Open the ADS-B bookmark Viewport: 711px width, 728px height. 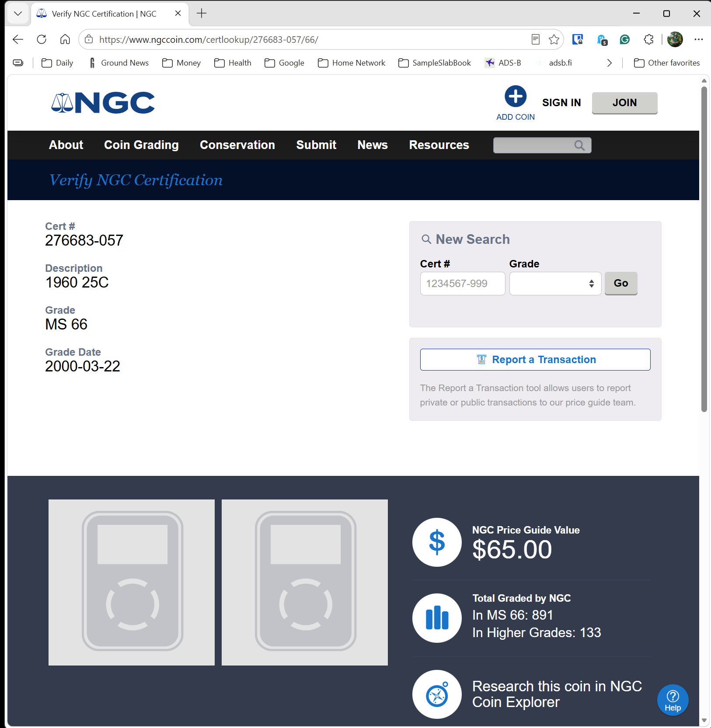(x=503, y=63)
